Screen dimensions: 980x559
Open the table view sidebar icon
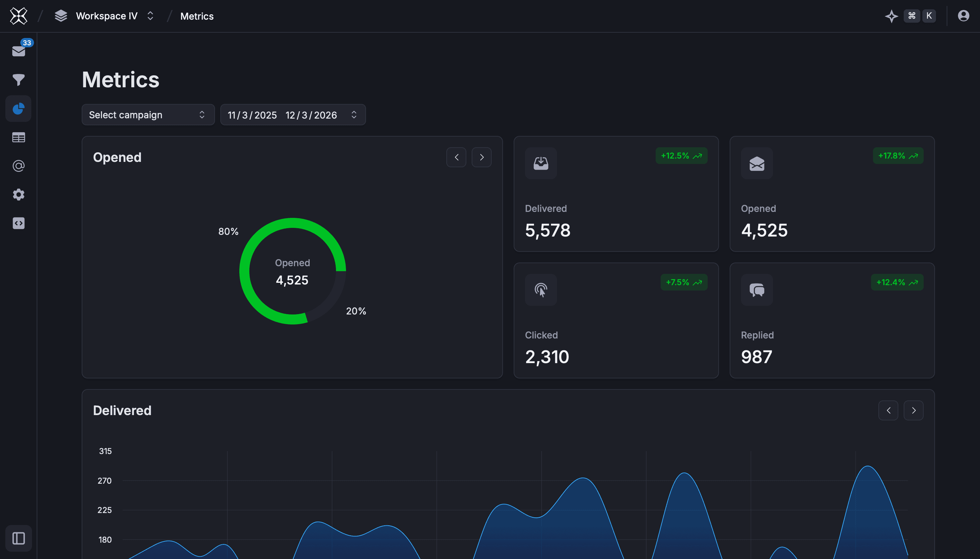pos(18,138)
